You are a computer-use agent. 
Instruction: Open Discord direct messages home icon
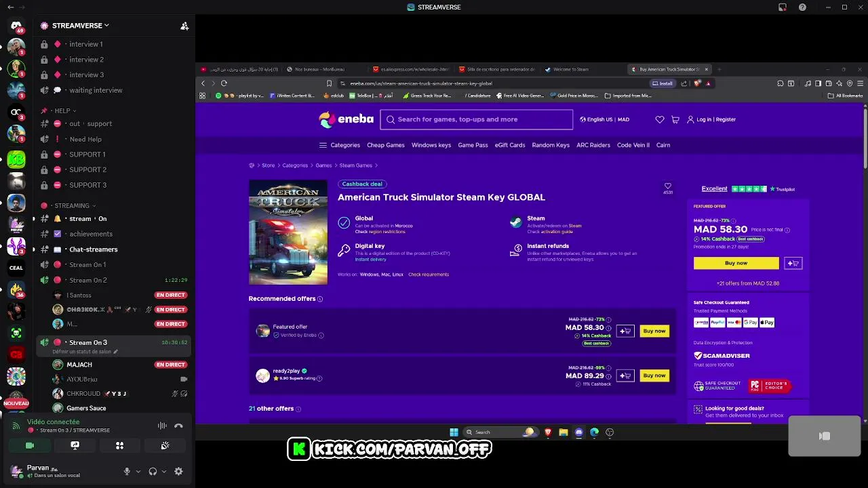[x=16, y=26]
